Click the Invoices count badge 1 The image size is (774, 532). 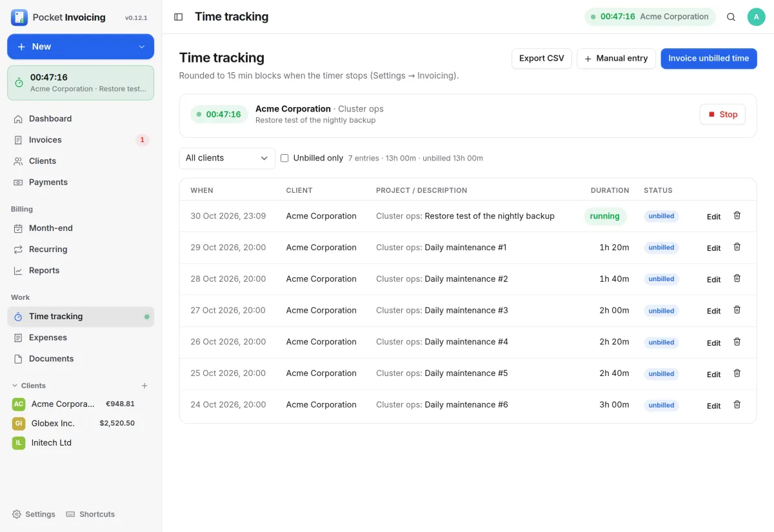point(142,140)
